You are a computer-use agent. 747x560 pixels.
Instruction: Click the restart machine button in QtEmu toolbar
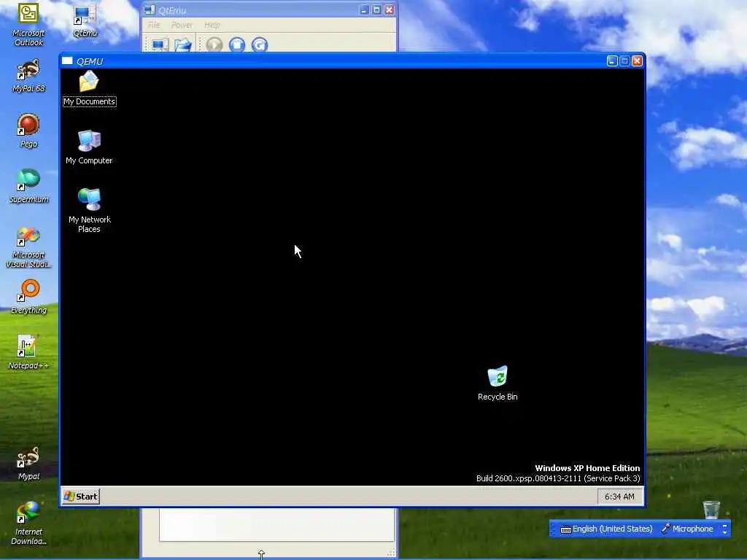260,44
